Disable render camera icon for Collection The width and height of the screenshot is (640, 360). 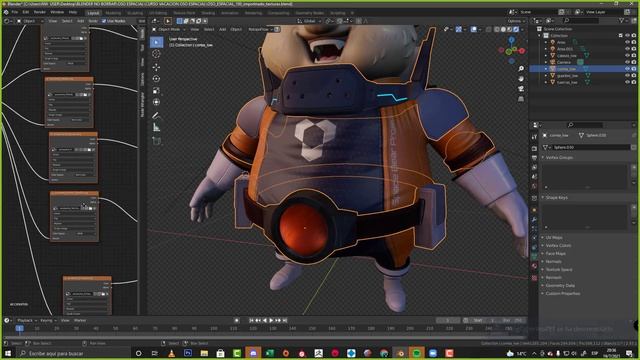pyautogui.click(x=634, y=36)
